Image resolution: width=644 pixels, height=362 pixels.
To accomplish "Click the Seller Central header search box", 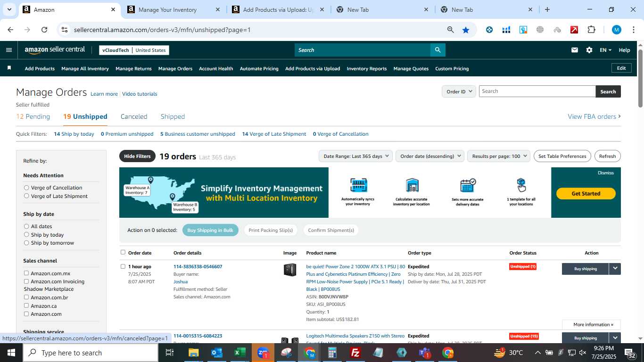I will [x=363, y=50].
